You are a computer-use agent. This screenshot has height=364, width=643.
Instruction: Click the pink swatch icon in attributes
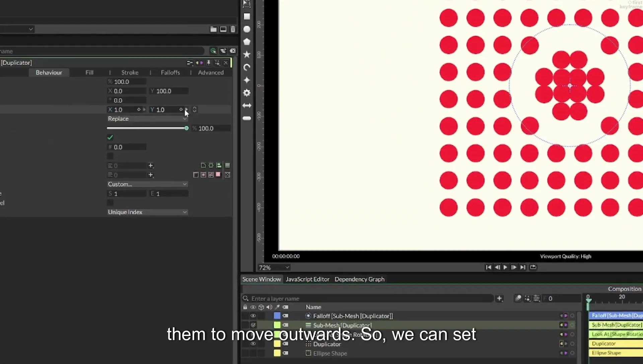click(x=218, y=174)
